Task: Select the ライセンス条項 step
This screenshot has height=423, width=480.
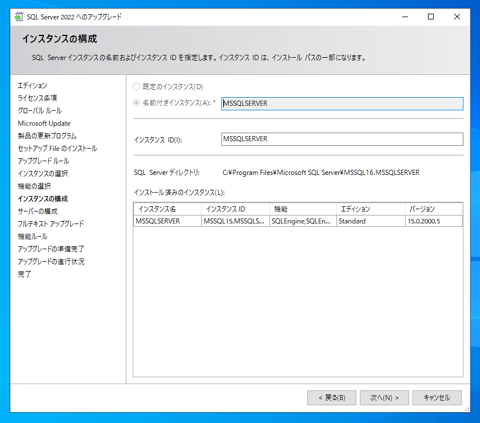Action: pyautogui.click(x=37, y=98)
